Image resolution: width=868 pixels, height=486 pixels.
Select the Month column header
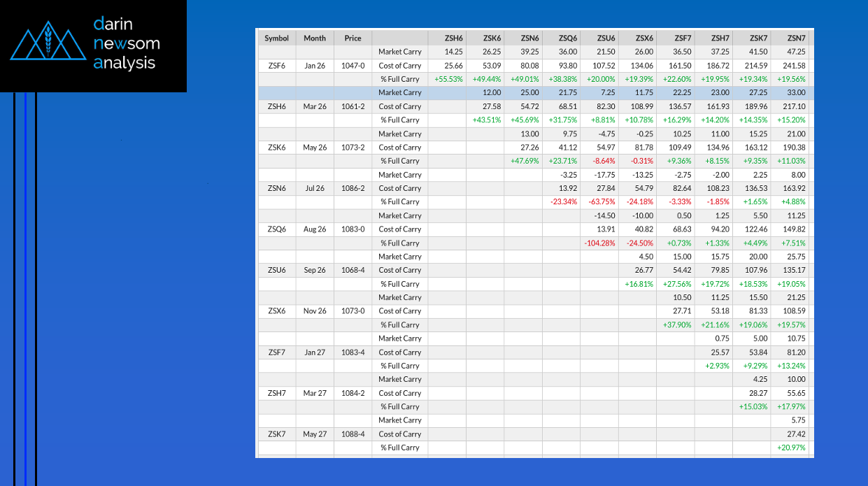click(x=315, y=38)
